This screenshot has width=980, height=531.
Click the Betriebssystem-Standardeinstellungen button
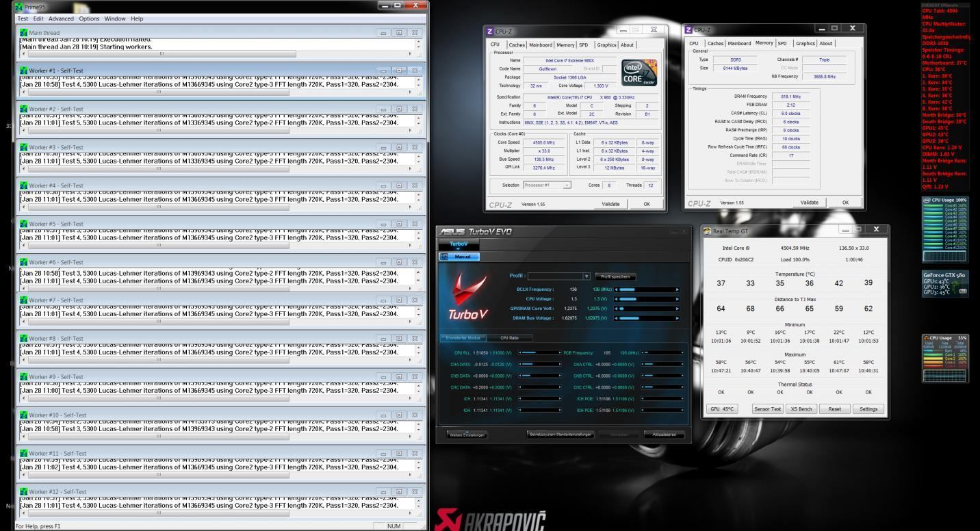560,435
